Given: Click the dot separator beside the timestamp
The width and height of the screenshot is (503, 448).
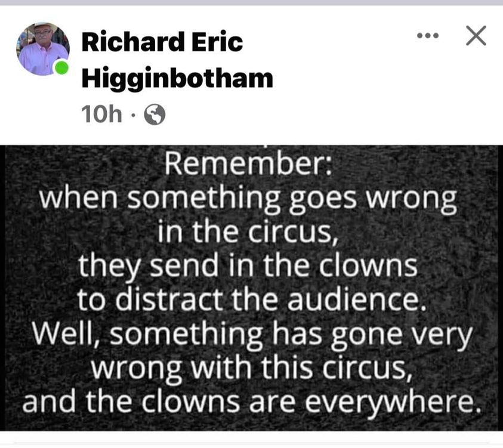Looking at the screenshot, I should [x=133, y=115].
